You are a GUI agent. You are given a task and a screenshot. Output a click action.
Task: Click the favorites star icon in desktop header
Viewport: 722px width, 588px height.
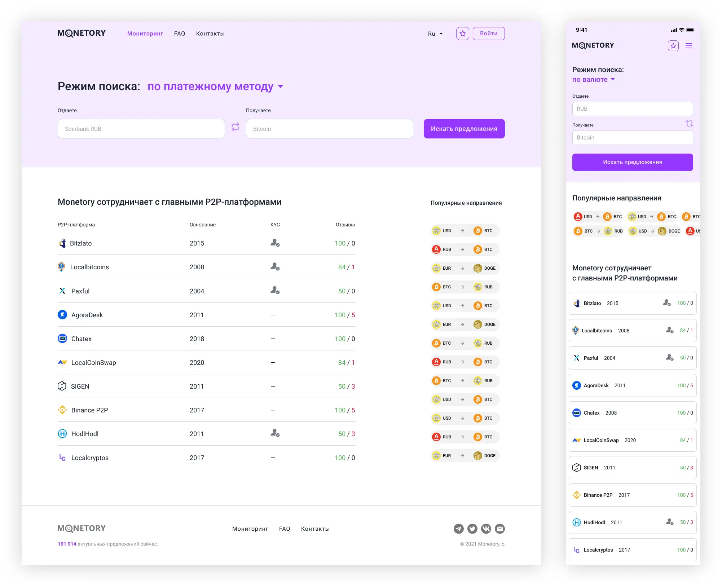[462, 34]
